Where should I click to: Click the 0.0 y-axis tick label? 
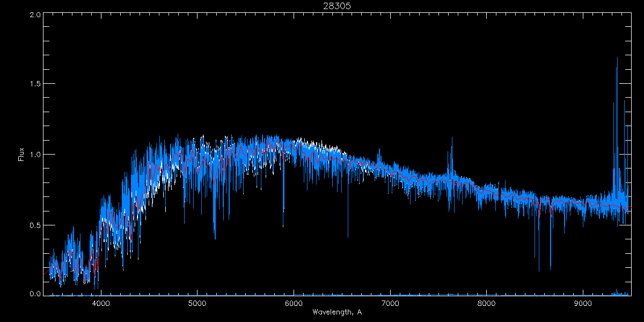click(x=35, y=294)
